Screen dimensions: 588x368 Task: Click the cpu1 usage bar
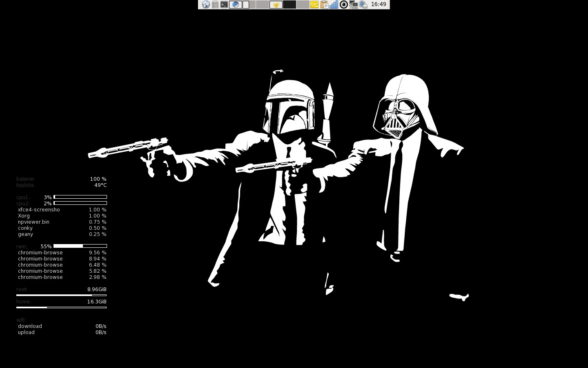(80, 197)
